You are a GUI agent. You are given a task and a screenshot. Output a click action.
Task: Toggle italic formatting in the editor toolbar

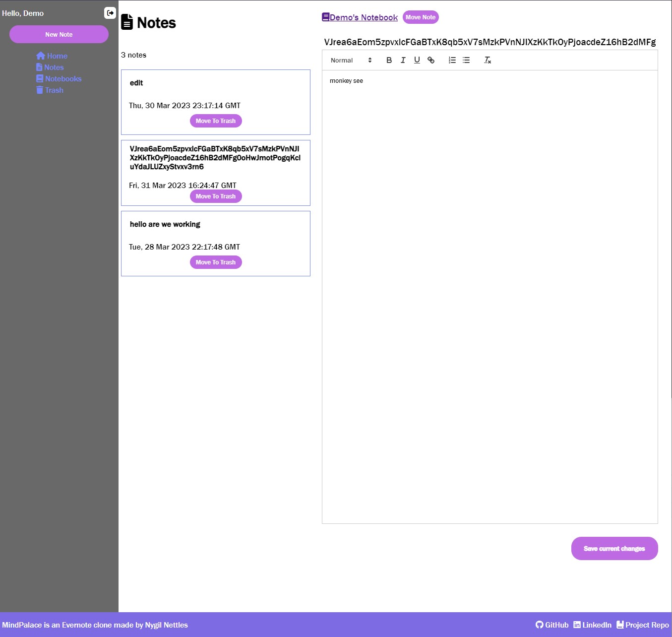tap(403, 60)
